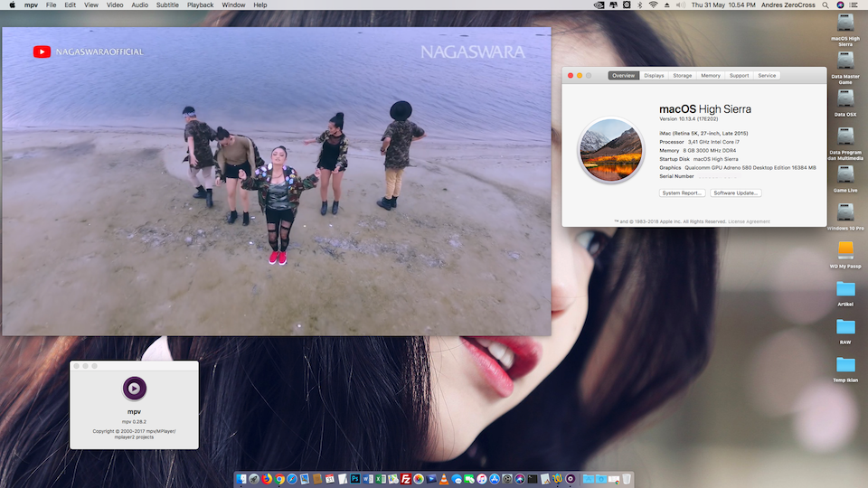This screenshot has width=868, height=488.
Task: Click the Andres ZeroCross user menu
Action: coord(788,5)
